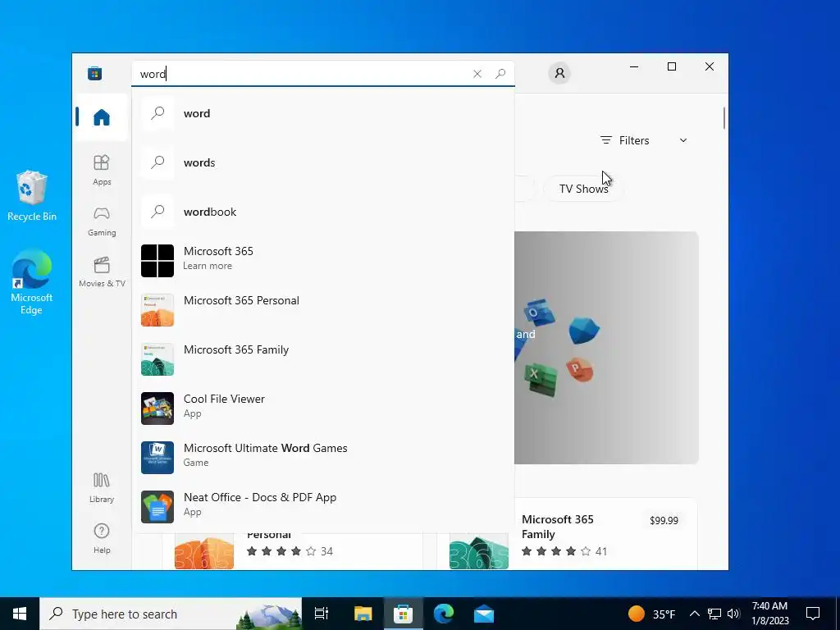Image resolution: width=840 pixels, height=630 pixels.
Task: Open the weather widget showing 35°F
Action: click(651, 614)
